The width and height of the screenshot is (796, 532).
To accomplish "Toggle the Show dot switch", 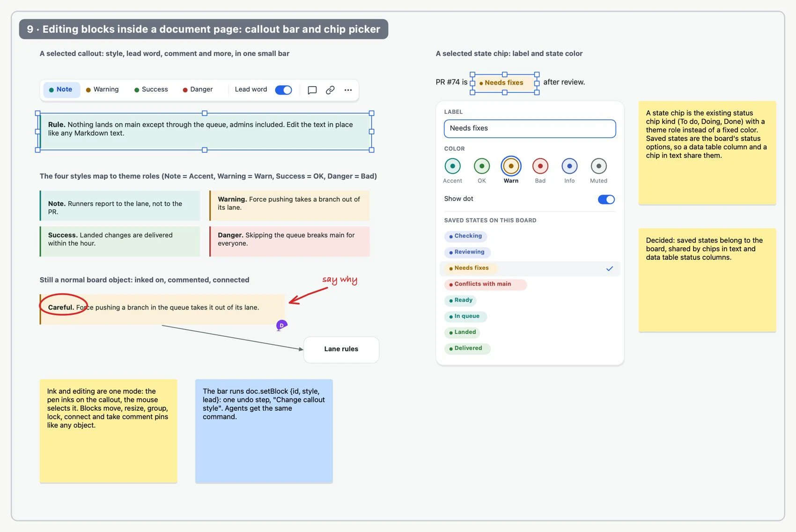I will coord(606,199).
